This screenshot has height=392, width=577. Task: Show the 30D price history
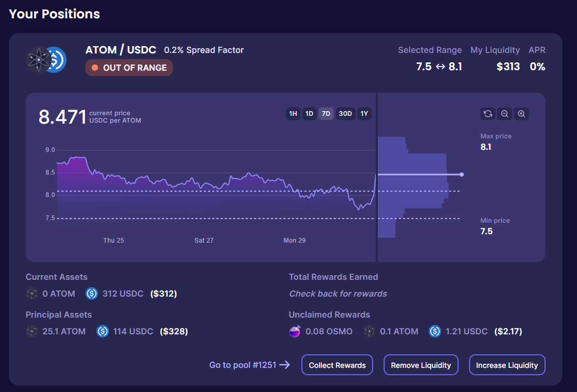tap(345, 114)
